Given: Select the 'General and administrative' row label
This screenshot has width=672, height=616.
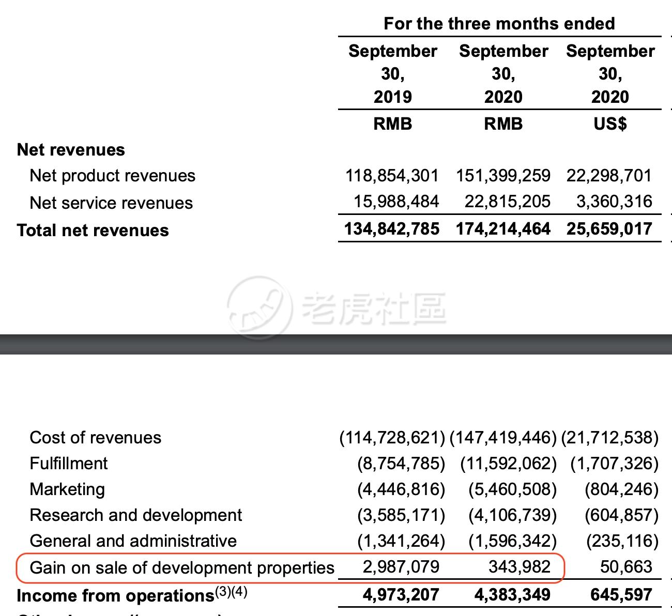Looking at the screenshot, I should [x=133, y=541].
